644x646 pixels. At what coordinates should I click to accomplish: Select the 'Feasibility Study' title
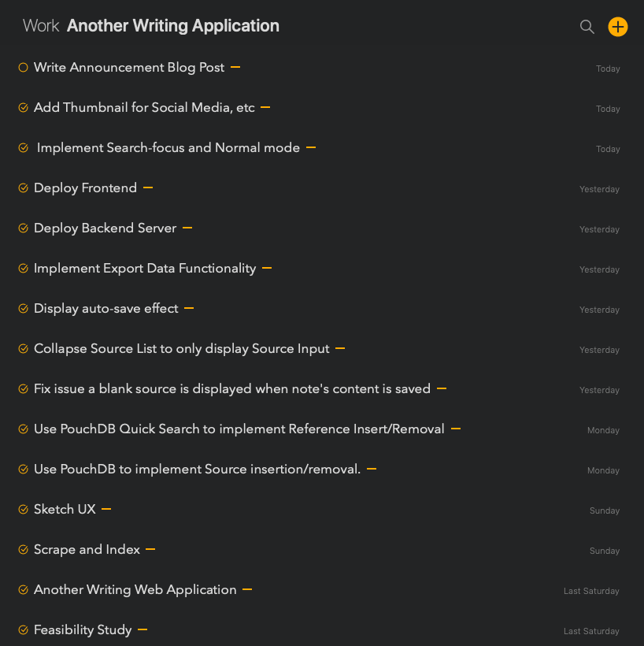point(83,630)
